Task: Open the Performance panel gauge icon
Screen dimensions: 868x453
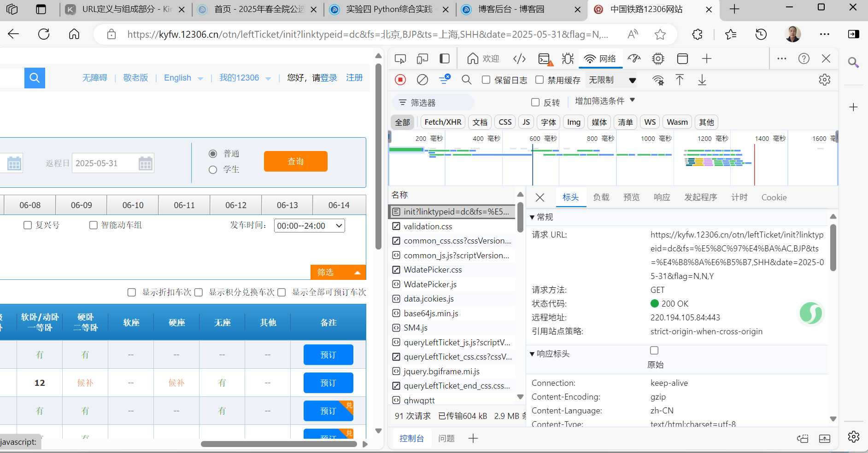Action: pyautogui.click(x=634, y=58)
